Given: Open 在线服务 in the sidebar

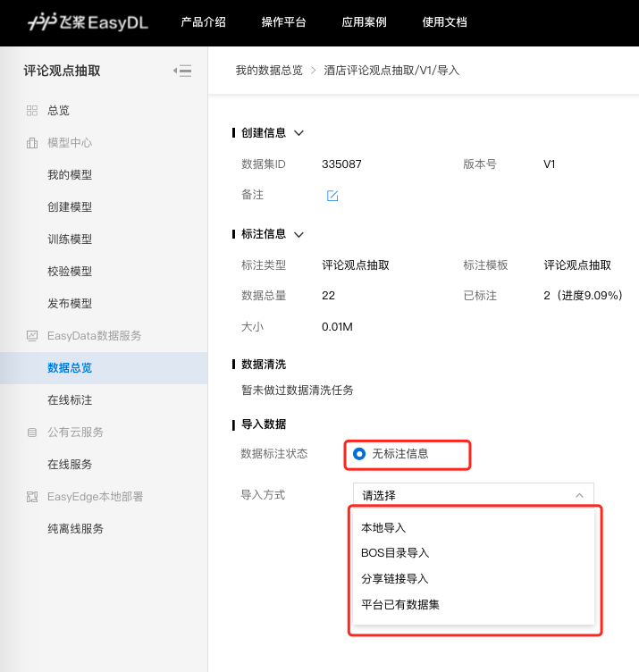Looking at the screenshot, I should pyautogui.click(x=70, y=464).
